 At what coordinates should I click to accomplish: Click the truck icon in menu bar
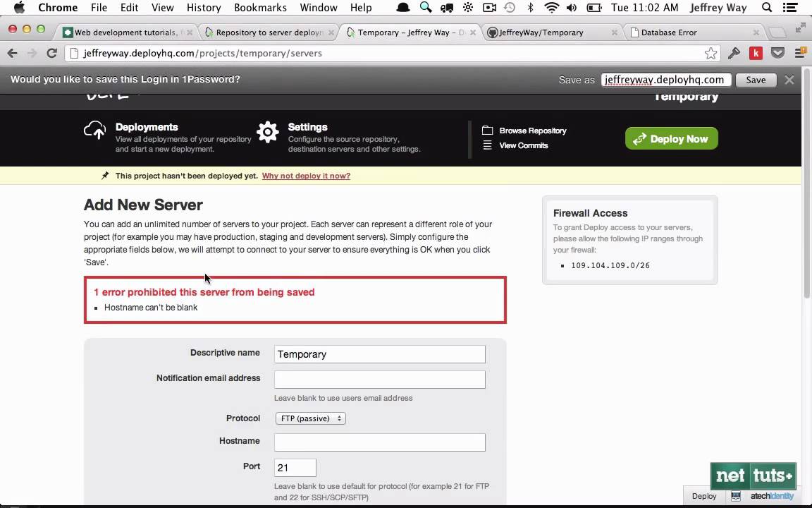pos(447,8)
